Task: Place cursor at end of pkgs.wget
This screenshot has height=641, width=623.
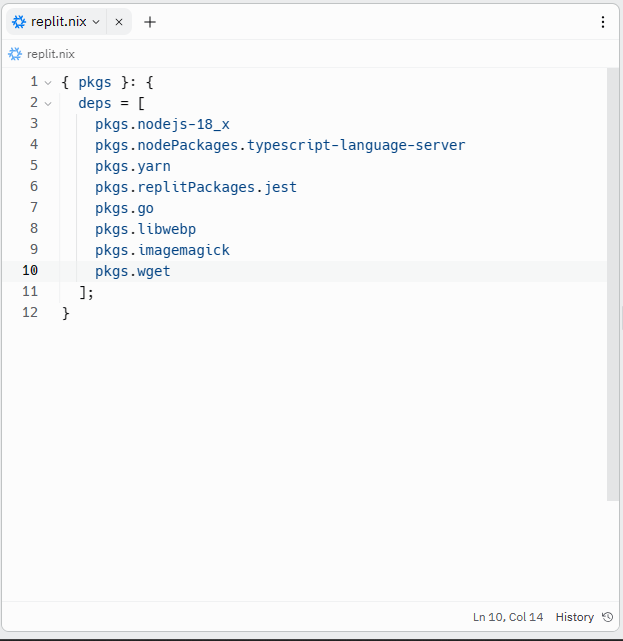Action: (x=171, y=270)
